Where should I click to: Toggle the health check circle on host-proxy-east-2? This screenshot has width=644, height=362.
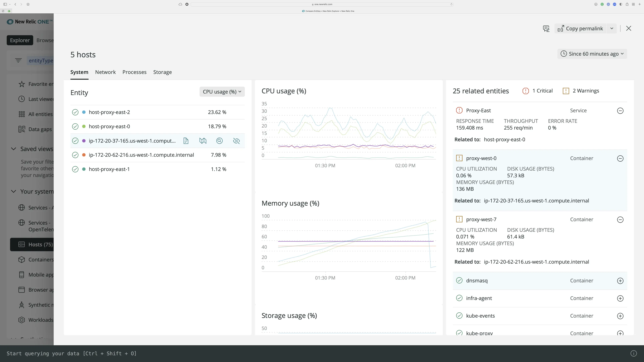(75, 112)
